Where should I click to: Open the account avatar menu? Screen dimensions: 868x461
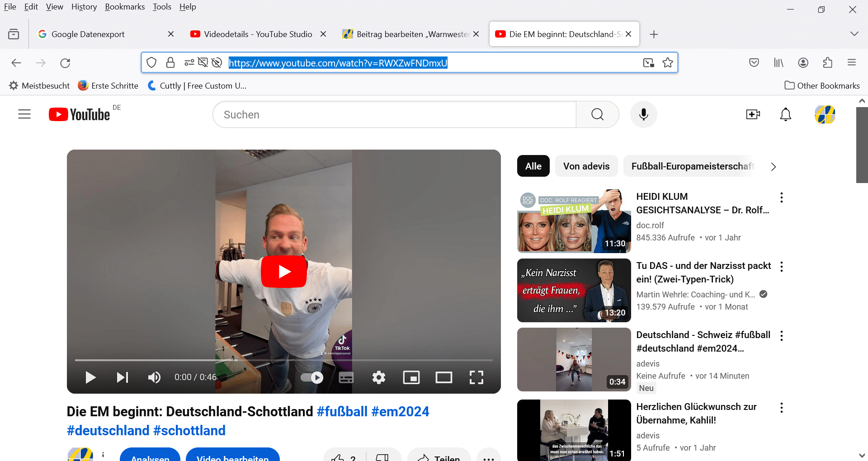825,114
